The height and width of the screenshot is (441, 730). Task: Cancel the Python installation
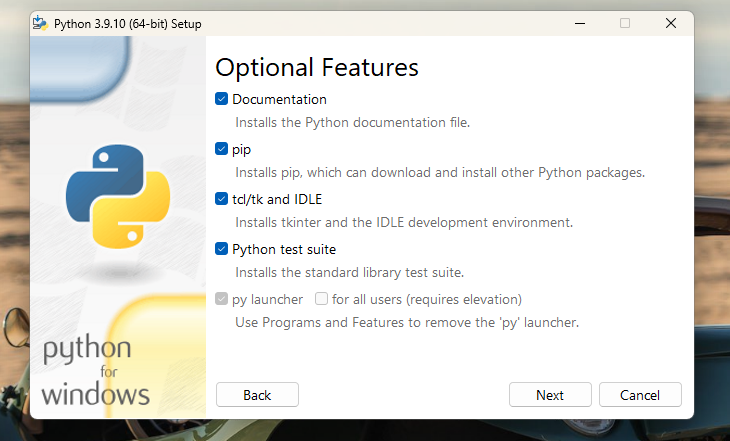click(640, 395)
